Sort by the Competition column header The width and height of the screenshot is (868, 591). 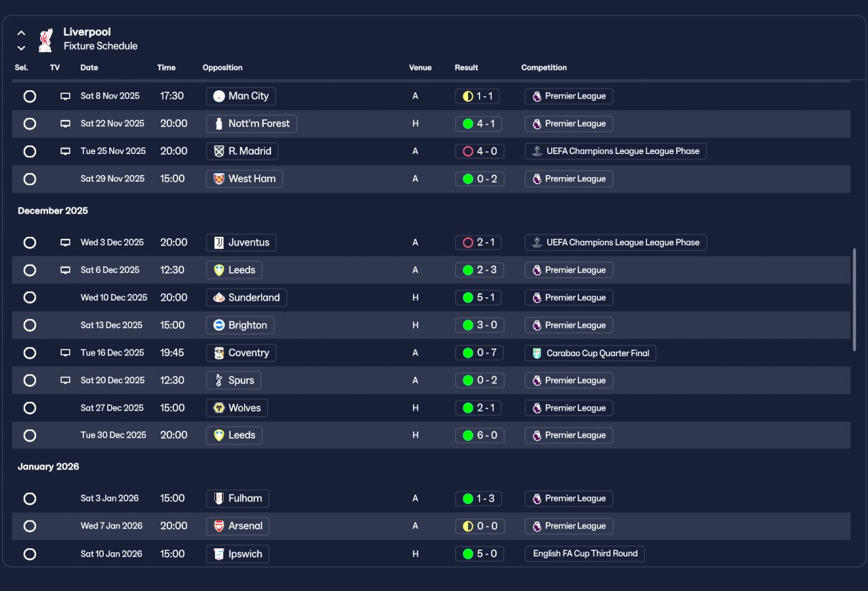544,68
